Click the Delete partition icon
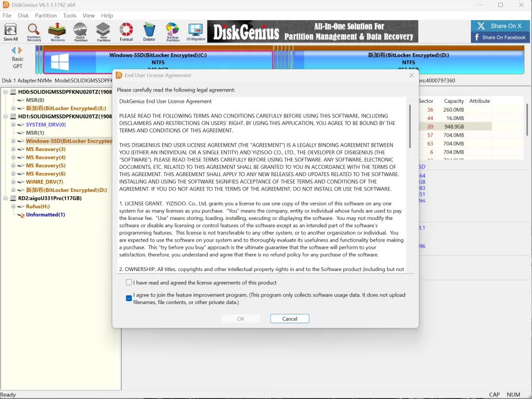This screenshot has width=532, height=399. (149, 32)
